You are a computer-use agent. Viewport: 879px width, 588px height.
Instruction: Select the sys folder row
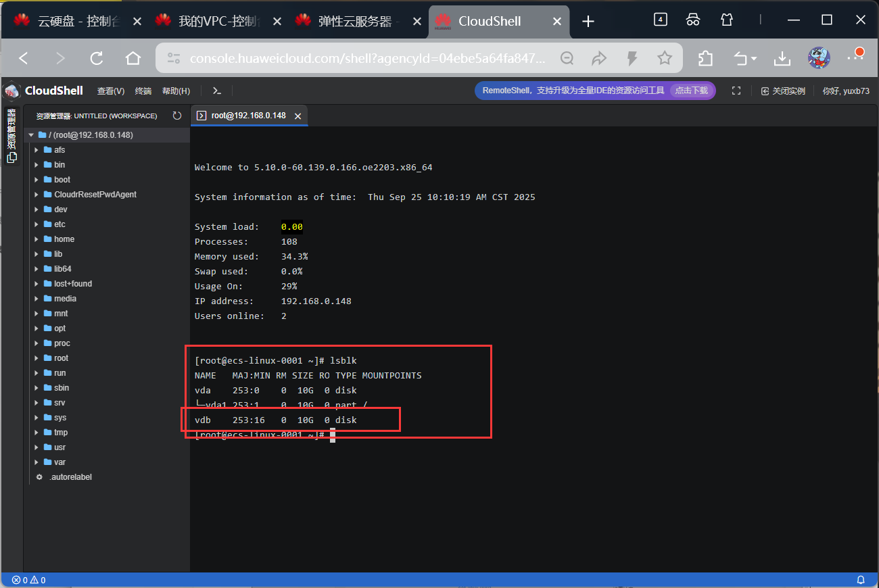tap(107, 418)
